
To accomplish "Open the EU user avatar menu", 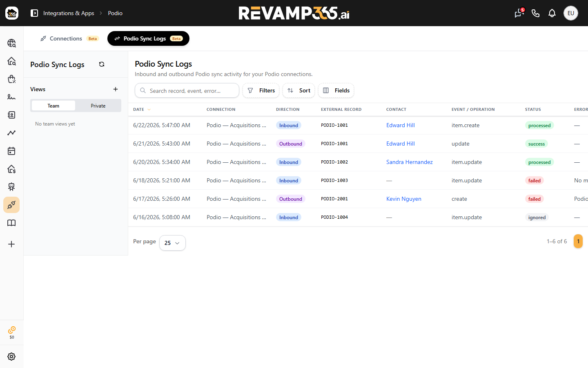I will pyautogui.click(x=571, y=13).
